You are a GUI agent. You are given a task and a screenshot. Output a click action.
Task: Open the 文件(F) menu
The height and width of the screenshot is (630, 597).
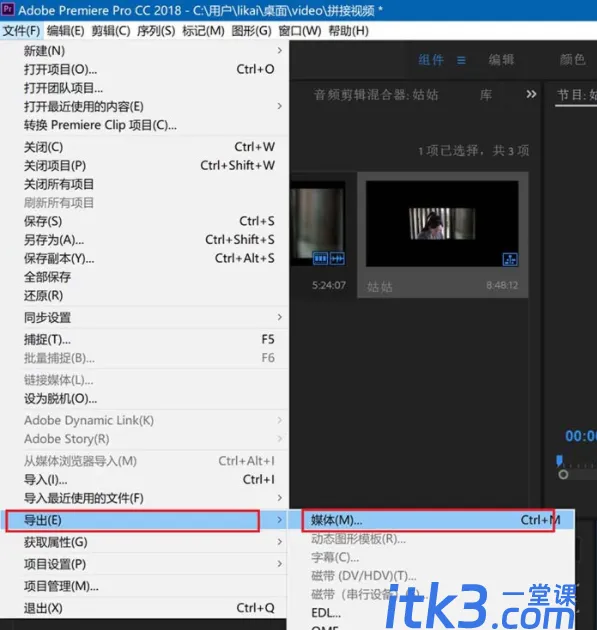point(21,31)
